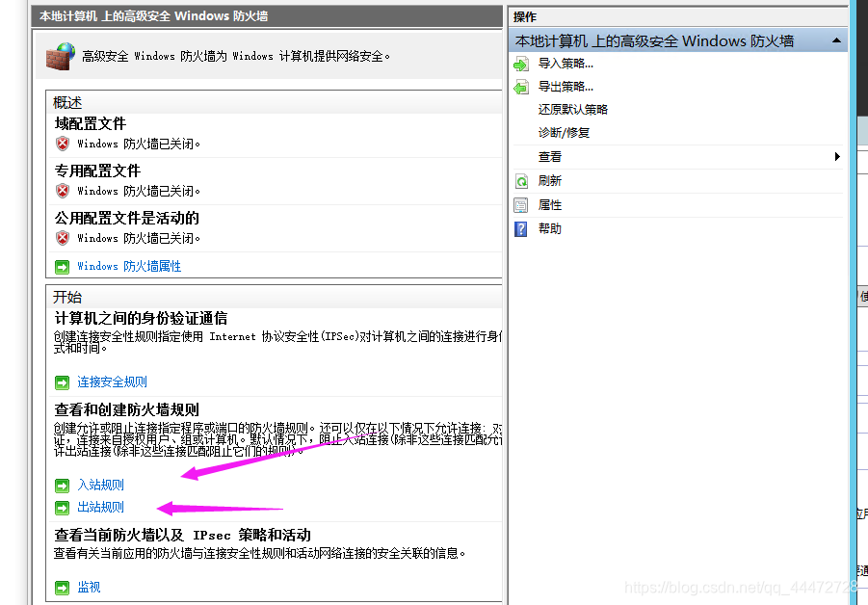Select 导出策略... in the actions pane

tap(566, 87)
